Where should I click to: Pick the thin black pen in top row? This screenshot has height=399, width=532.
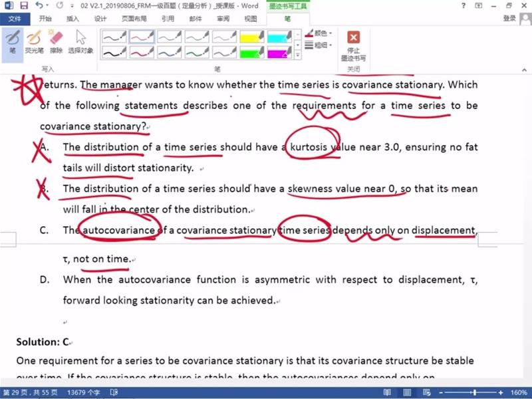click(114, 37)
